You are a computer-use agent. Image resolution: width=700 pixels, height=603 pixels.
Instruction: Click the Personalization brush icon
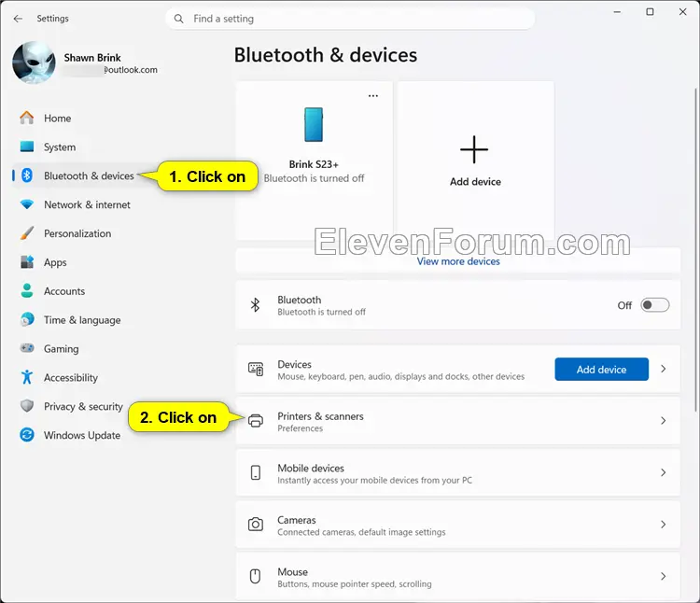click(x=27, y=233)
